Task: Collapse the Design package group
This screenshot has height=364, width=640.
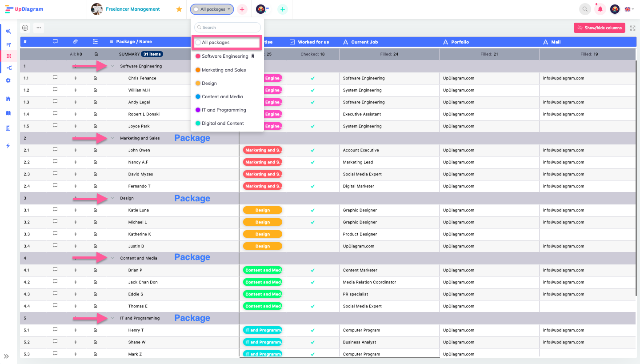Action: [112, 198]
